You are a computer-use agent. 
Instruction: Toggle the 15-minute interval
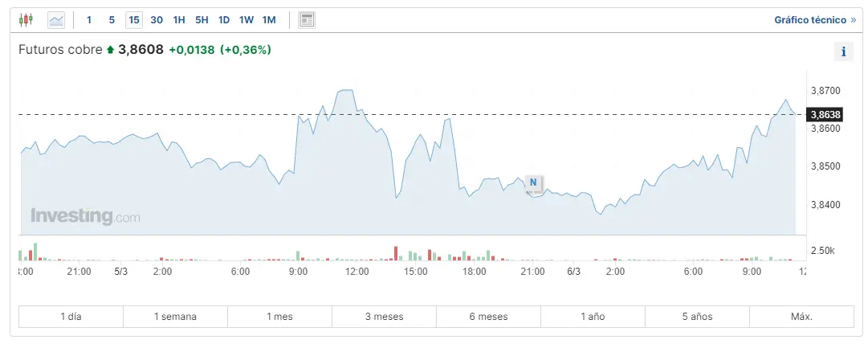tap(133, 19)
